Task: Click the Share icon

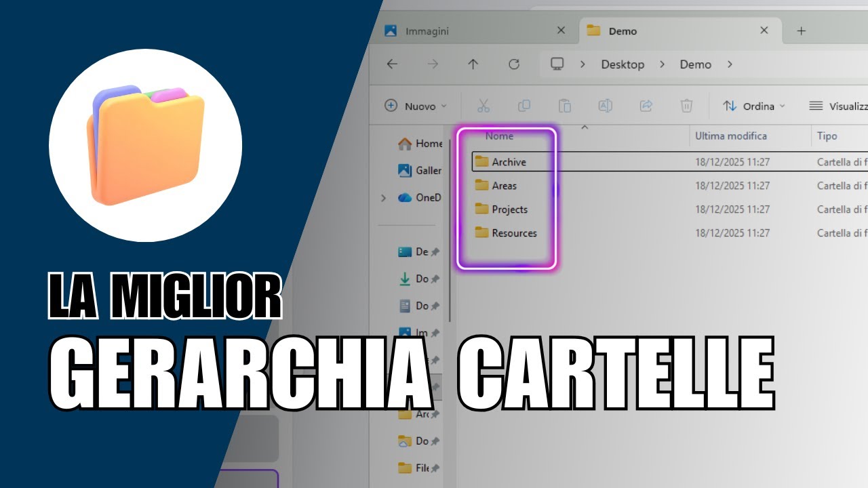Action: coord(646,106)
